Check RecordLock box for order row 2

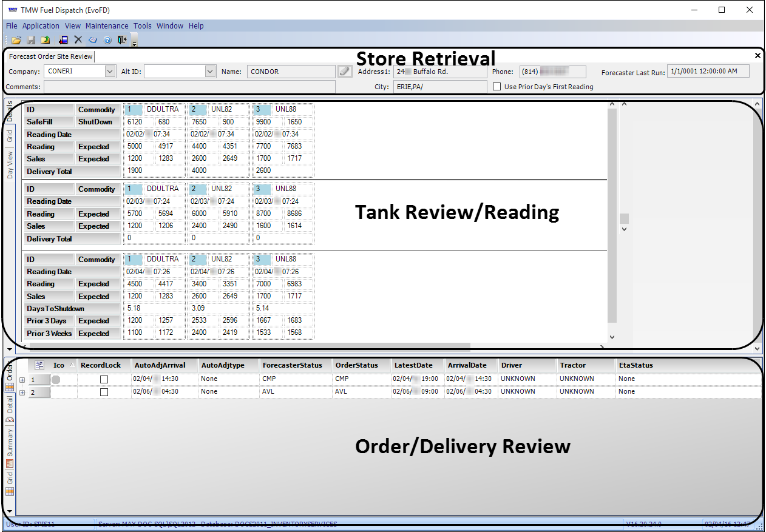point(104,392)
